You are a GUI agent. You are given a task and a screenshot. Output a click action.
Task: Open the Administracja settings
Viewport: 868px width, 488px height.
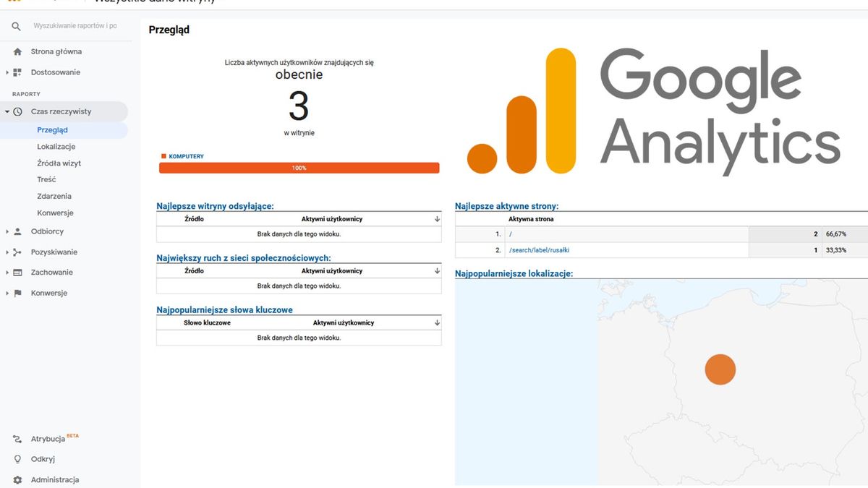coord(55,480)
